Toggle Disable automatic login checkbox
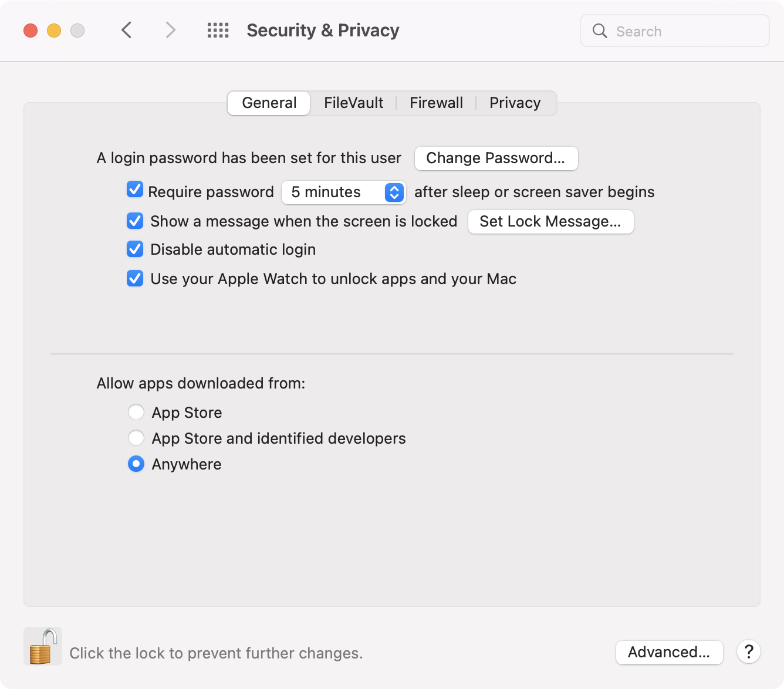The height and width of the screenshot is (689, 784). point(135,249)
